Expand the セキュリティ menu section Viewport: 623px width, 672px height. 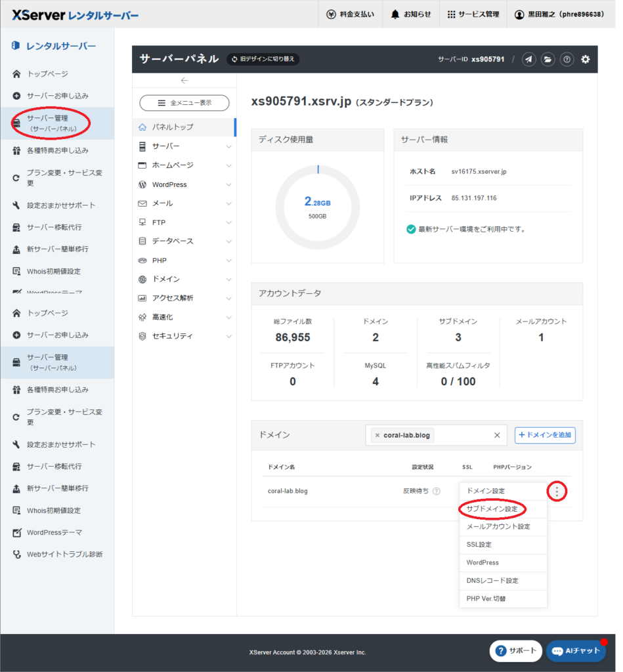coord(183,336)
